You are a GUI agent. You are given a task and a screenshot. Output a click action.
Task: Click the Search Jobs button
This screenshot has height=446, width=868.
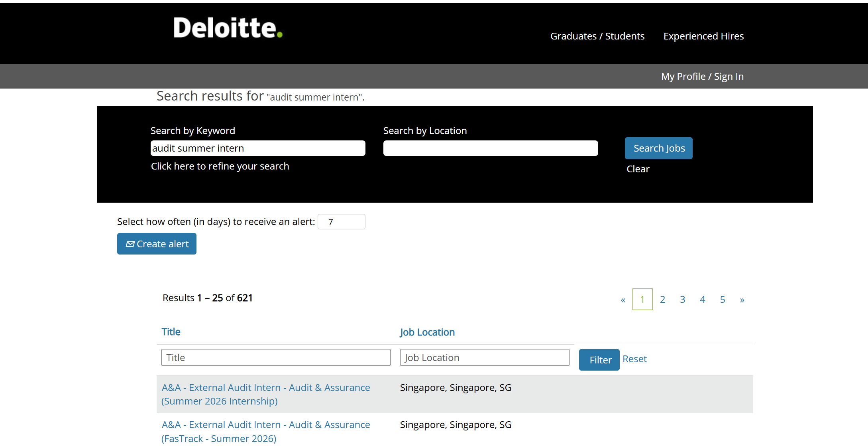tap(658, 148)
